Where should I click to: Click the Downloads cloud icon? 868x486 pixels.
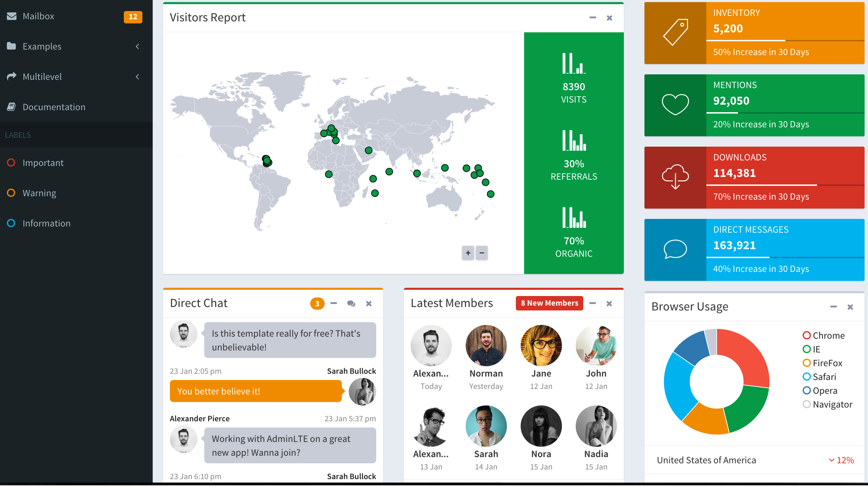pyautogui.click(x=675, y=177)
